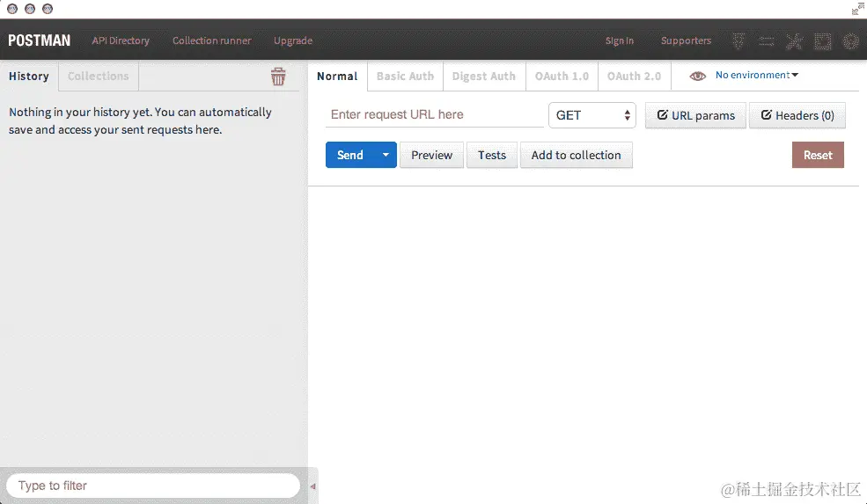This screenshot has height=504, width=867.
Task: Select the Digest Auth tab
Action: pos(484,77)
